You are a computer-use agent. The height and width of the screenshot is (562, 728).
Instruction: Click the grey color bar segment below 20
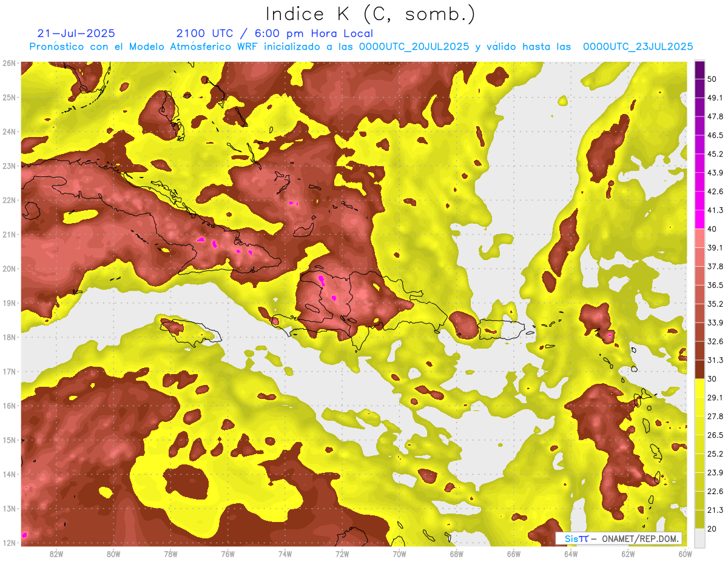[x=699, y=537]
